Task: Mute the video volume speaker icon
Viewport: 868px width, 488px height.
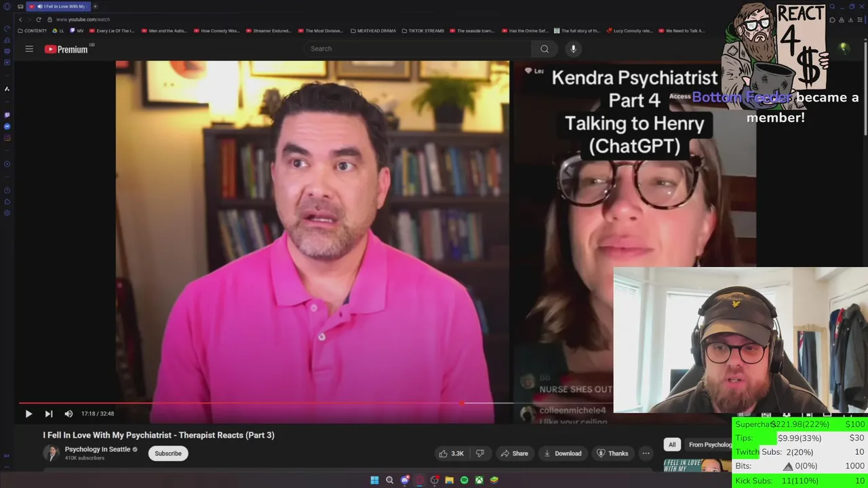Action: click(68, 413)
